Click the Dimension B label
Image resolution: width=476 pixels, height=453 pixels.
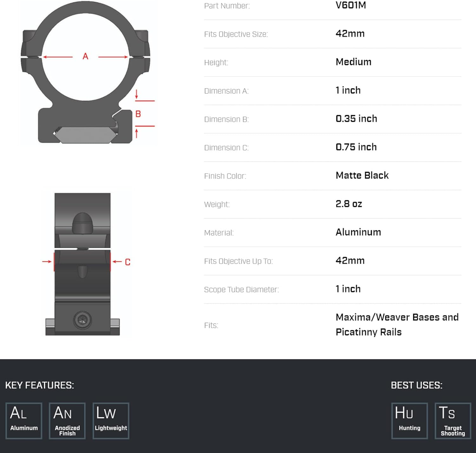coord(226,119)
